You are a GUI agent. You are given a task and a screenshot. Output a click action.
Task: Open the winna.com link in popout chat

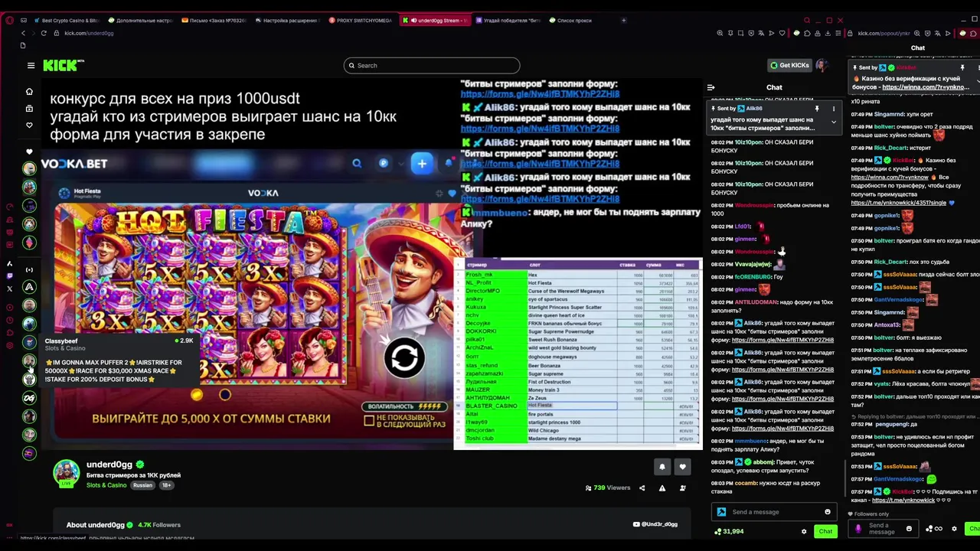coord(926,87)
